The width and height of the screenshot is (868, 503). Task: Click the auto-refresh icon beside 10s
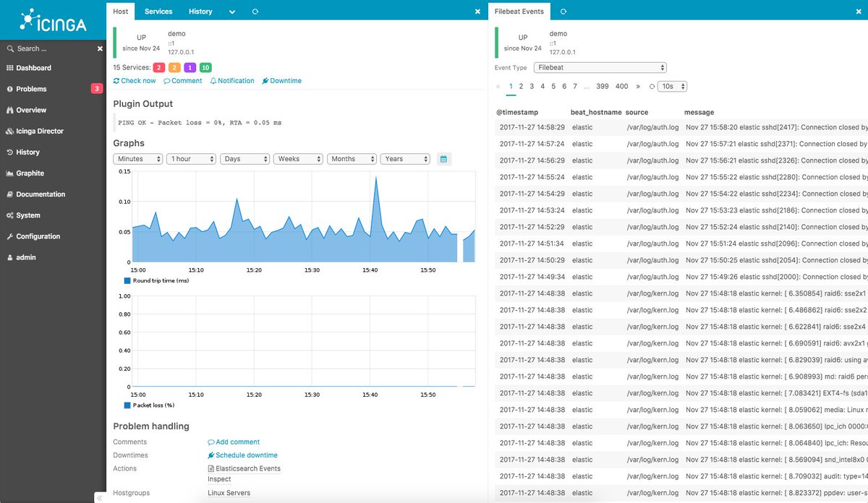point(652,86)
